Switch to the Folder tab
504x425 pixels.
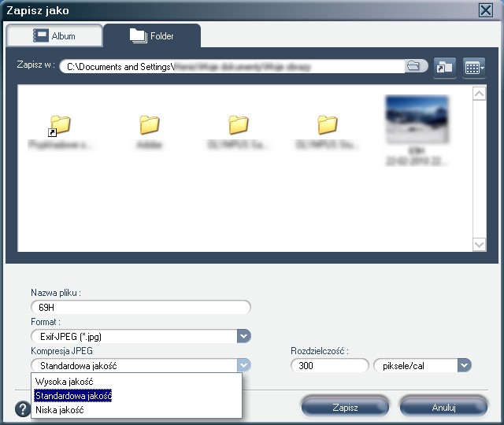point(152,35)
